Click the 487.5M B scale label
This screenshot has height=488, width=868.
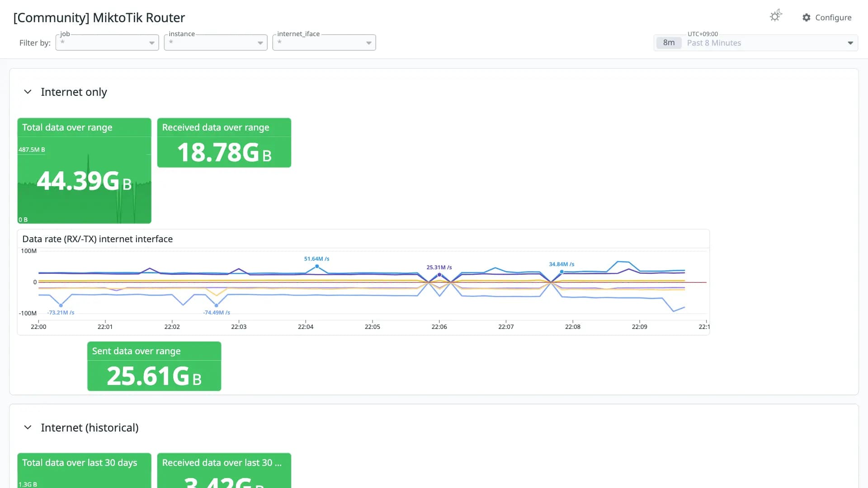[x=32, y=150]
